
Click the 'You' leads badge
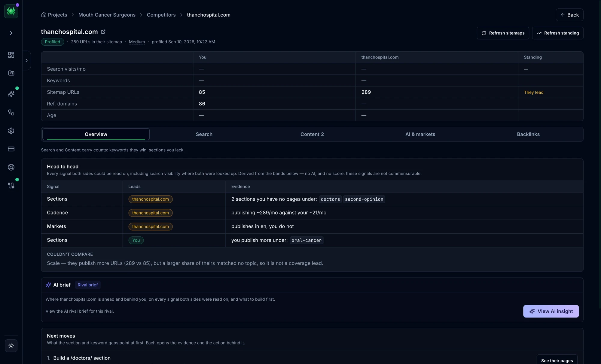tap(136, 240)
